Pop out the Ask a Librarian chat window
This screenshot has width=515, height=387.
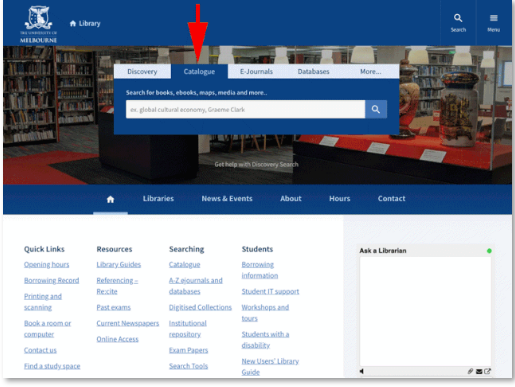click(487, 371)
